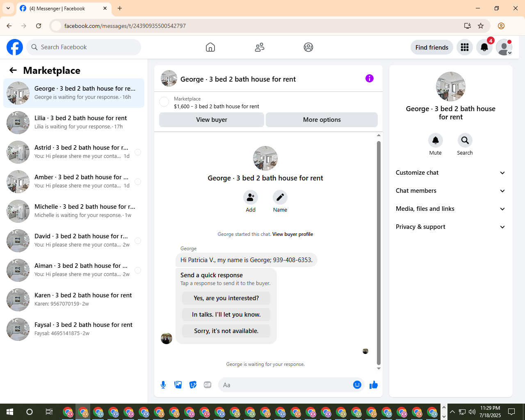Choose a GIF icon
Screen dimensions: 525x420
pos(208,385)
